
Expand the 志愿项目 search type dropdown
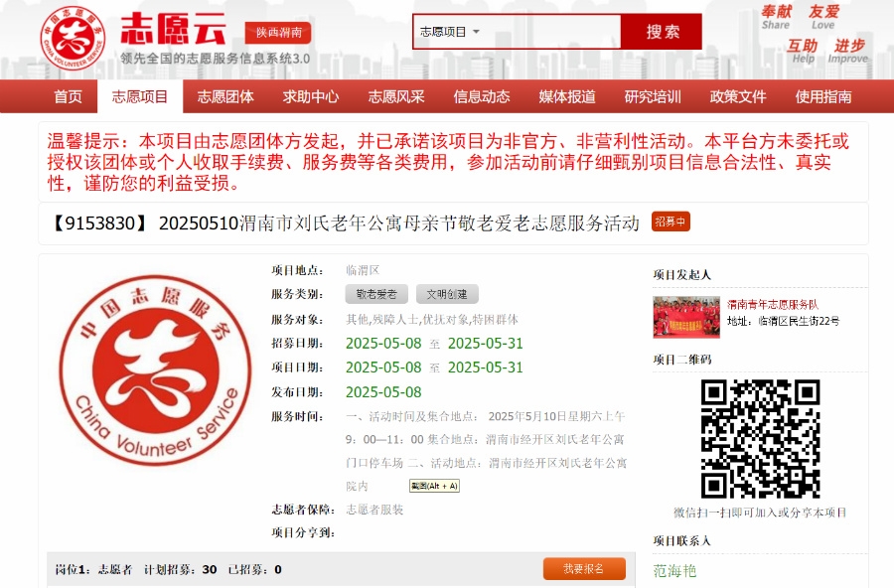coord(449,32)
